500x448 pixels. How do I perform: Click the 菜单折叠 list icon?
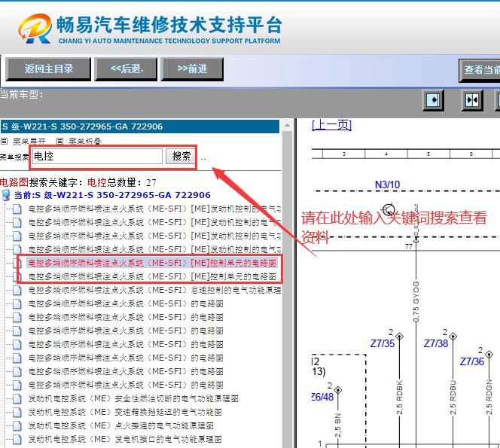pyautogui.click(x=59, y=141)
